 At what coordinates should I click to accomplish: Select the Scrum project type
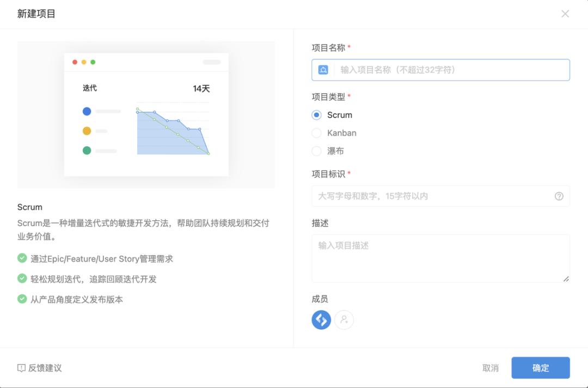316,115
